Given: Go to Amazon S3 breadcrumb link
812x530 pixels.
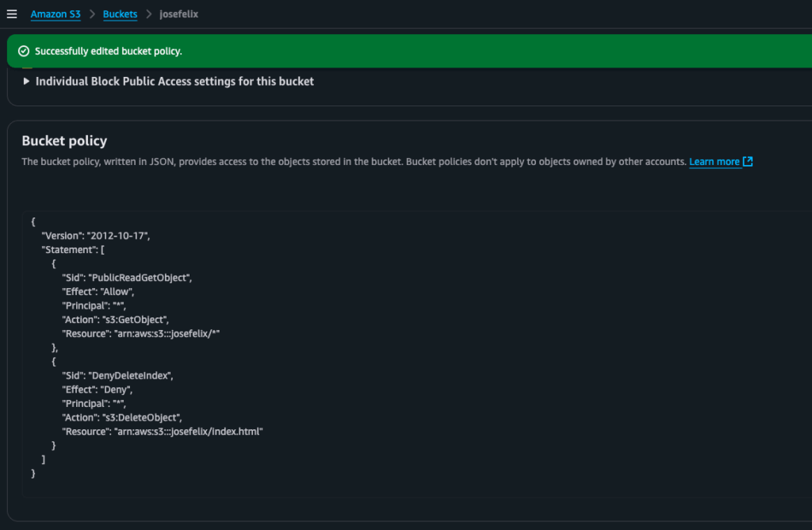Looking at the screenshot, I should click(x=56, y=14).
